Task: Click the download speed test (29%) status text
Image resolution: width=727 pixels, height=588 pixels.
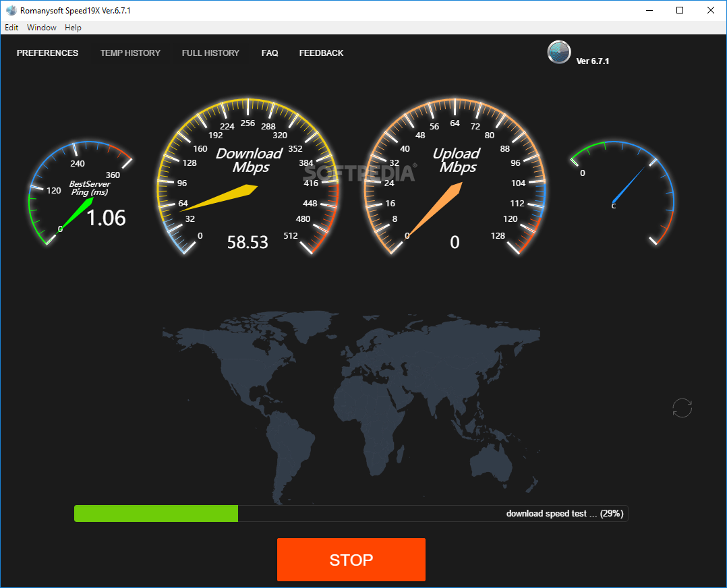Action: [564, 513]
